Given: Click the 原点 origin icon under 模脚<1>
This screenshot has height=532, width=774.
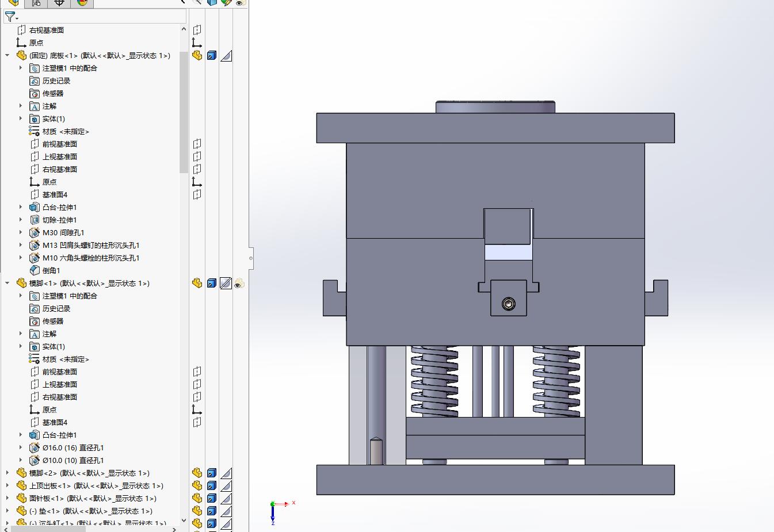Looking at the screenshot, I should click(35, 410).
